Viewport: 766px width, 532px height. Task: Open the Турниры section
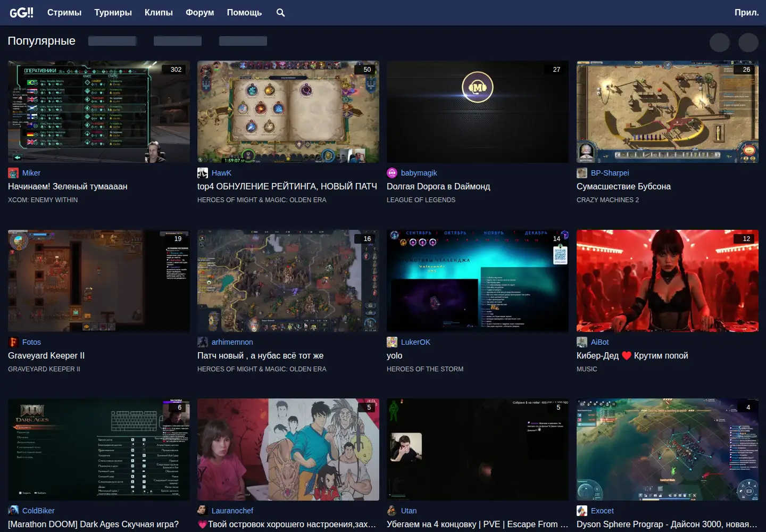[x=113, y=12]
